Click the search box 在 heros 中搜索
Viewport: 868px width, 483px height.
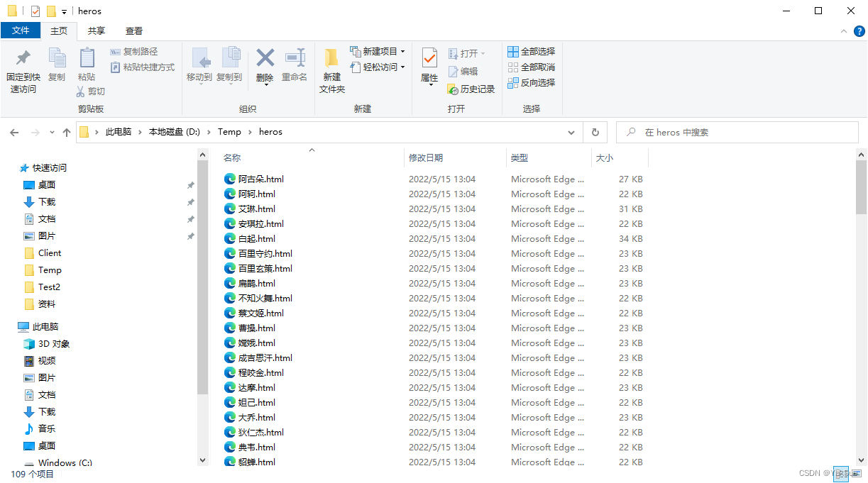pyautogui.click(x=738, y=133)
